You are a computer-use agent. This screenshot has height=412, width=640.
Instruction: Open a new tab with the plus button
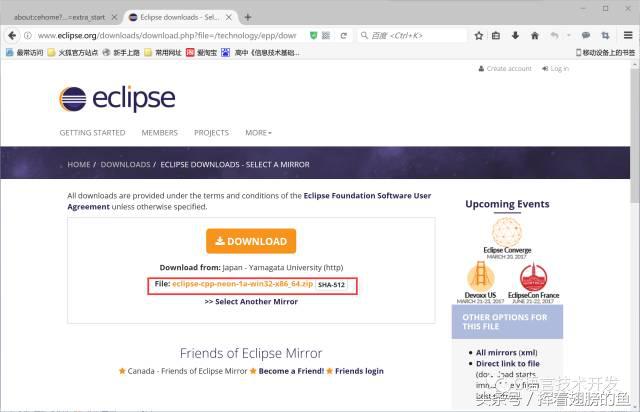click(248, 17)
